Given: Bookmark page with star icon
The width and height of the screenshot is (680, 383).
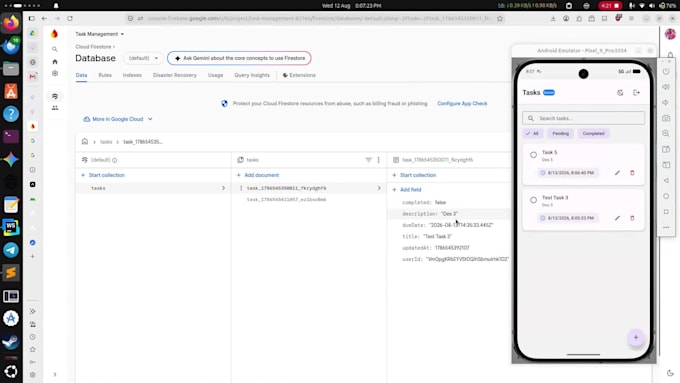Looking at the screenshot, I should coord(500,19).
